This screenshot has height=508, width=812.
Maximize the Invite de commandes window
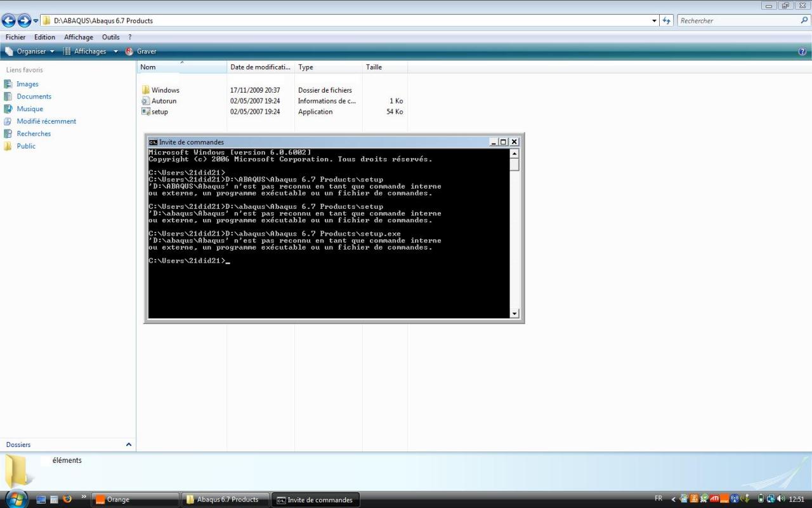click(504, 142)
